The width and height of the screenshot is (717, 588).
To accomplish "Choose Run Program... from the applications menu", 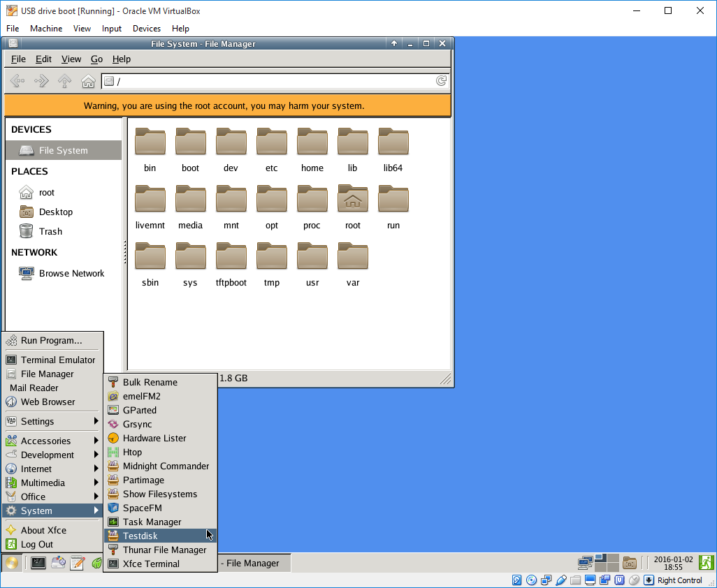I will (x=52, y=340).
